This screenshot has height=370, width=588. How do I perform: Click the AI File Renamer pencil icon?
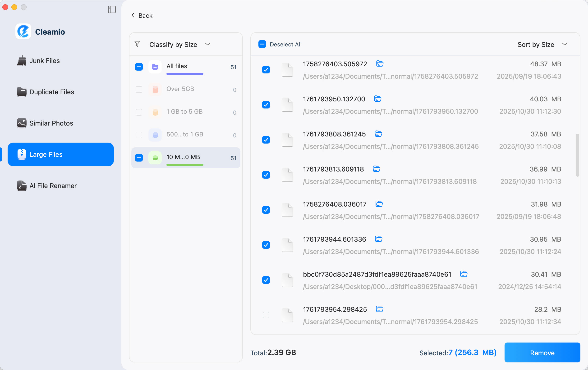(x=21, y=186)
